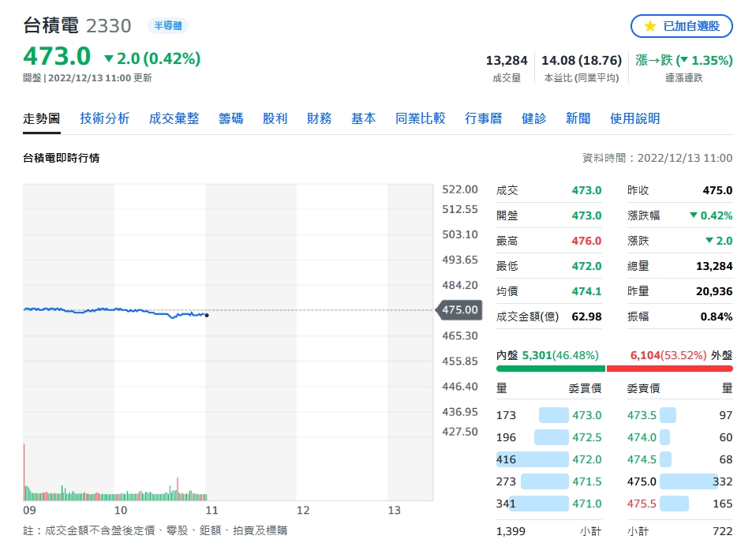Click the ask volume bar for 475.0
Image resolution: width=756 pixels, height=558 pixels.
[x=688, y=481]
